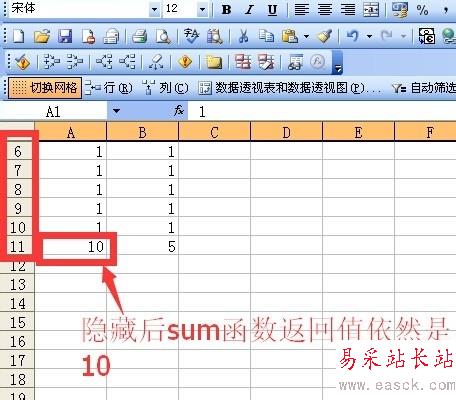Select column D header

[x=287, y=133]
